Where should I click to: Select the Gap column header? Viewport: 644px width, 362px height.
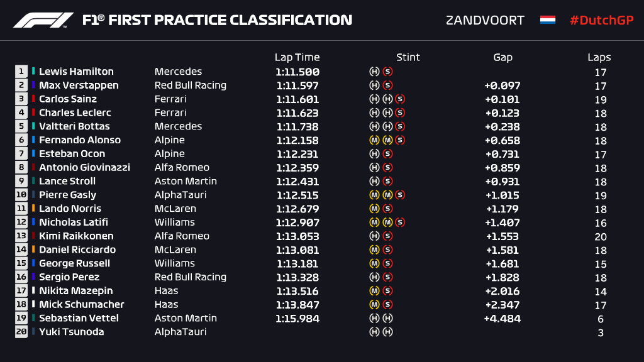pyautogui.click(x=502, y=57)
